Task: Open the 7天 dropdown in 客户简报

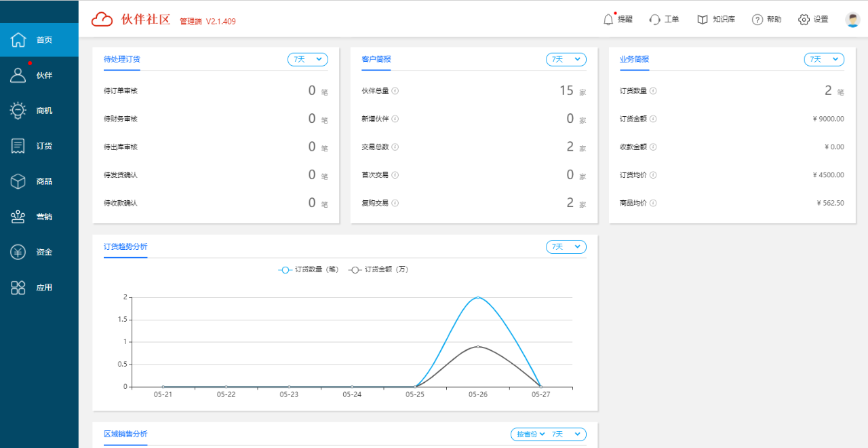Action: 566,60
